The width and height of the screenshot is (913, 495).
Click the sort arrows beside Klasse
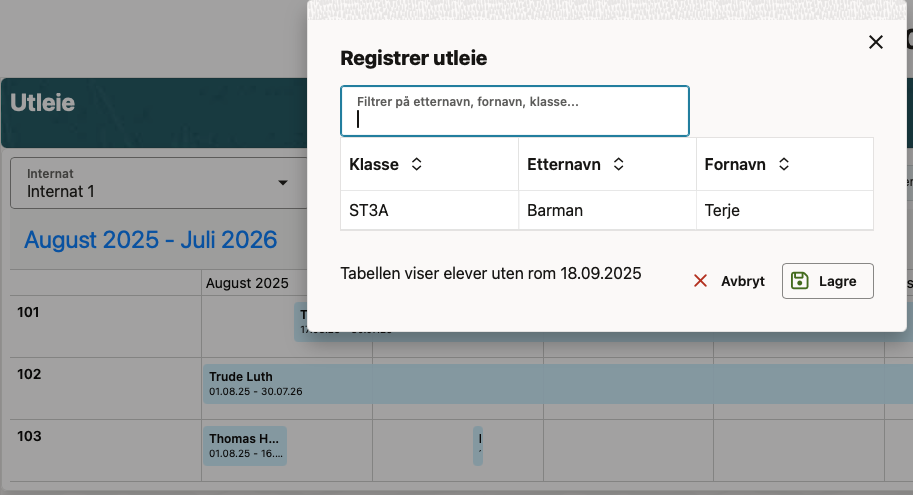(417, 164)
